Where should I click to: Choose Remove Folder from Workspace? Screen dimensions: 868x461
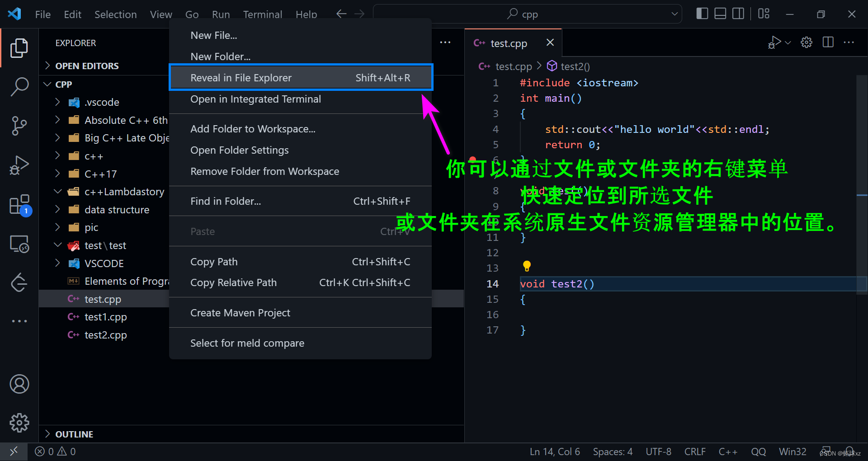[x=301, y=171]
